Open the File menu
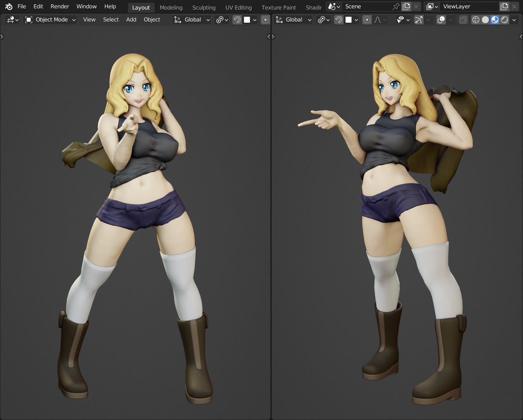Screen dimensions: 523x420 (x=22, y=7)
